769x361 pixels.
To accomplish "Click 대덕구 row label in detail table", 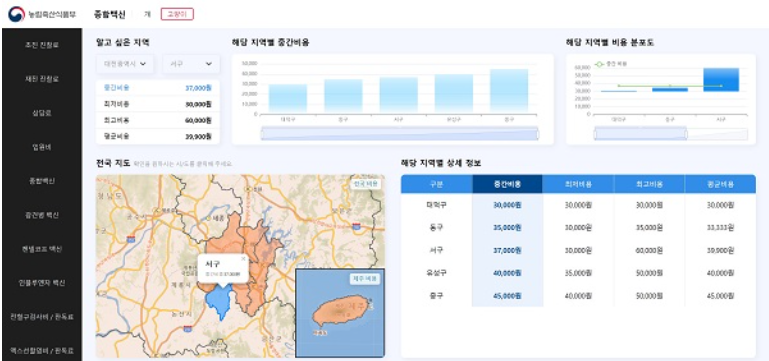I will click(436, 205).
